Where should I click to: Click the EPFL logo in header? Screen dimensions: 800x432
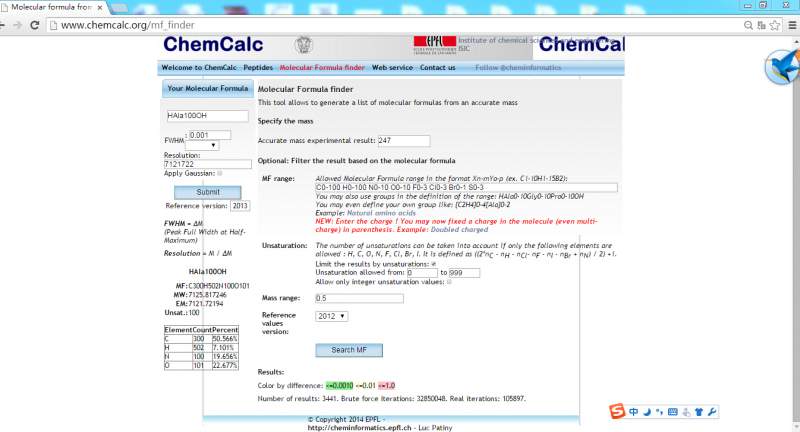point(435,44)
